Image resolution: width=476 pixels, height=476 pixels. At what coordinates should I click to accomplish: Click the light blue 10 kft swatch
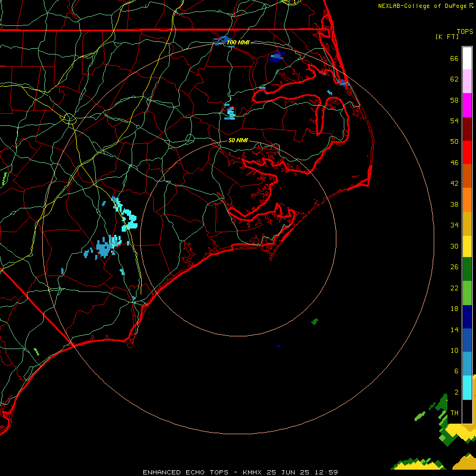(x=467, y=363)
